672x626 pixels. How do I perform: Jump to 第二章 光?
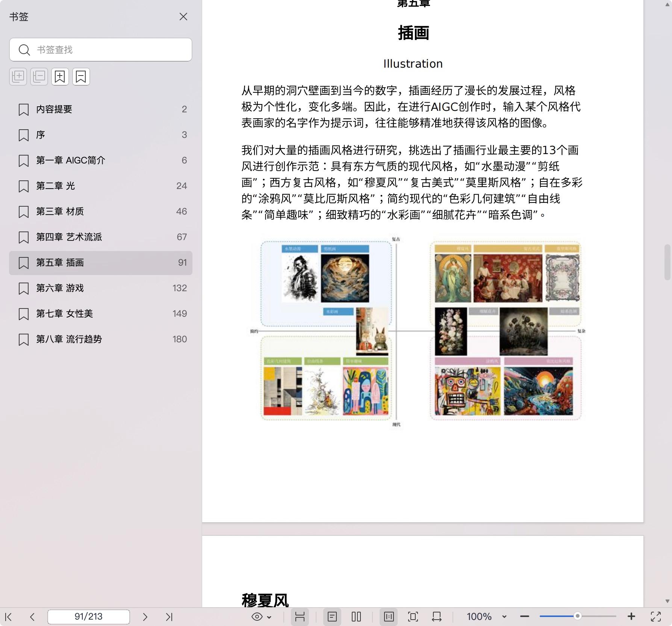point(101,186)
